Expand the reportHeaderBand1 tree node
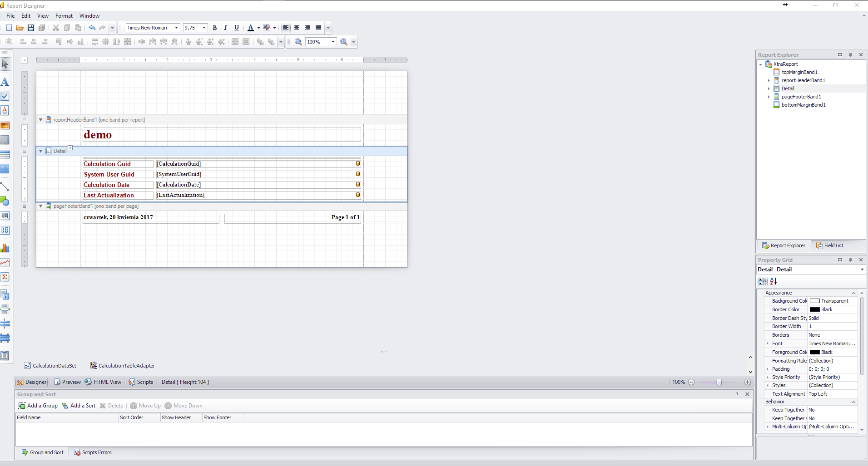This screenshot has height=466, width=868. 769,80
